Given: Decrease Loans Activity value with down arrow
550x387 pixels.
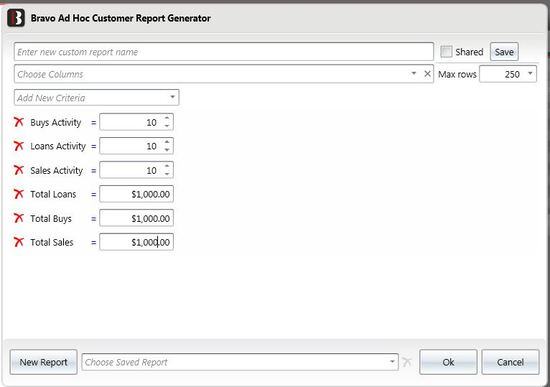Looking at the screenshot, I should point(167,150).
